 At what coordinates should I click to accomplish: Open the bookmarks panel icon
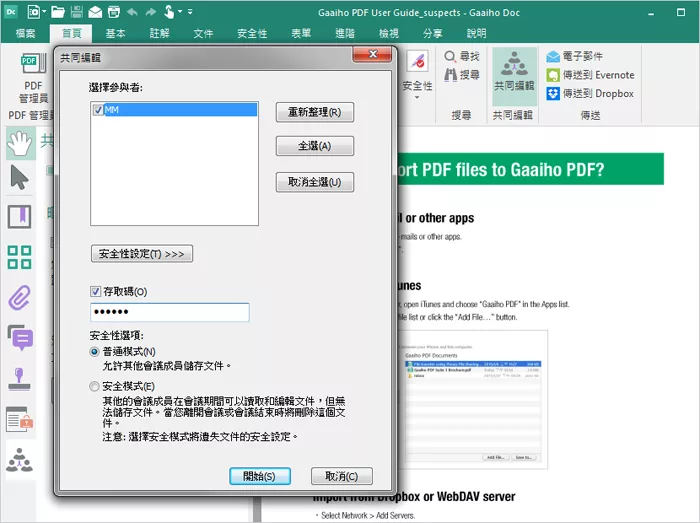(19, 217)
